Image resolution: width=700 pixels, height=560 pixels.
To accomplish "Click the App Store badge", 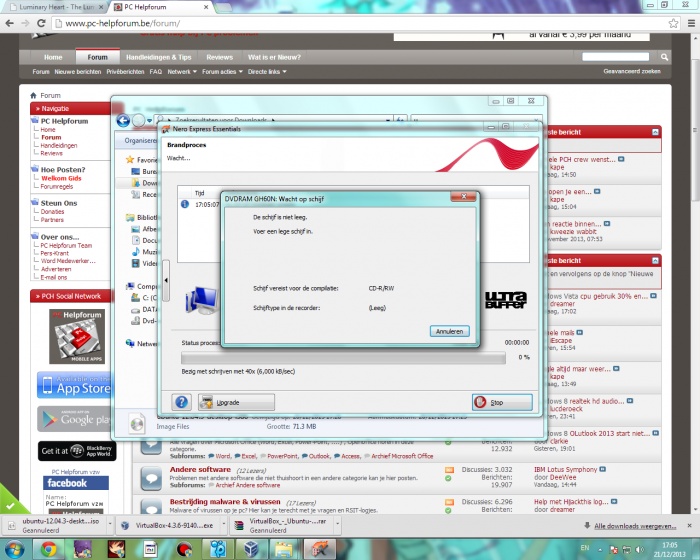I will [x=74, y=385].
